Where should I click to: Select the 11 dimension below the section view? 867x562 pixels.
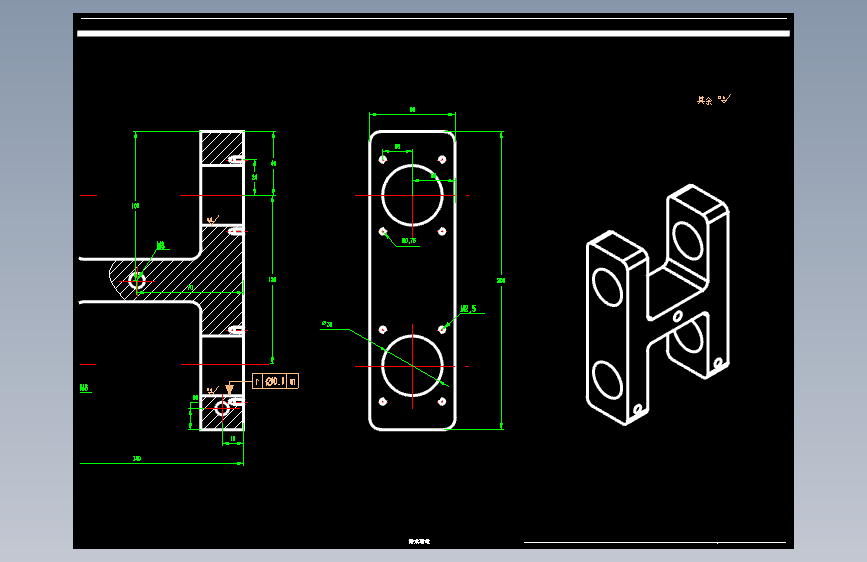[233, 439]
